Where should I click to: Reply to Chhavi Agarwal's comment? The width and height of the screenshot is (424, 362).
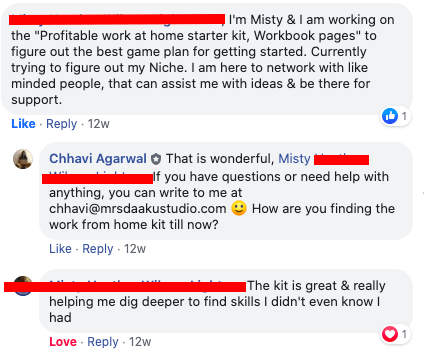pos(98,249)
